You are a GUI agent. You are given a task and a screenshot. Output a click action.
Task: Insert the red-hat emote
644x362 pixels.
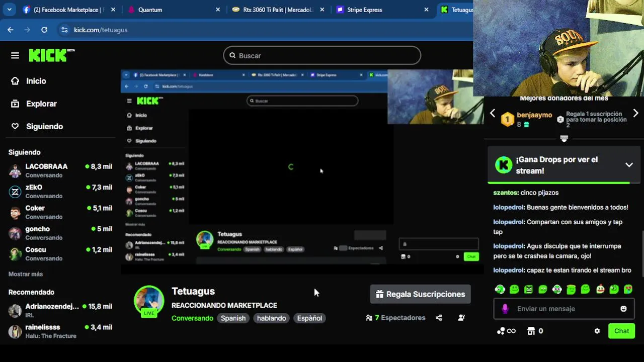pos(600,289)
